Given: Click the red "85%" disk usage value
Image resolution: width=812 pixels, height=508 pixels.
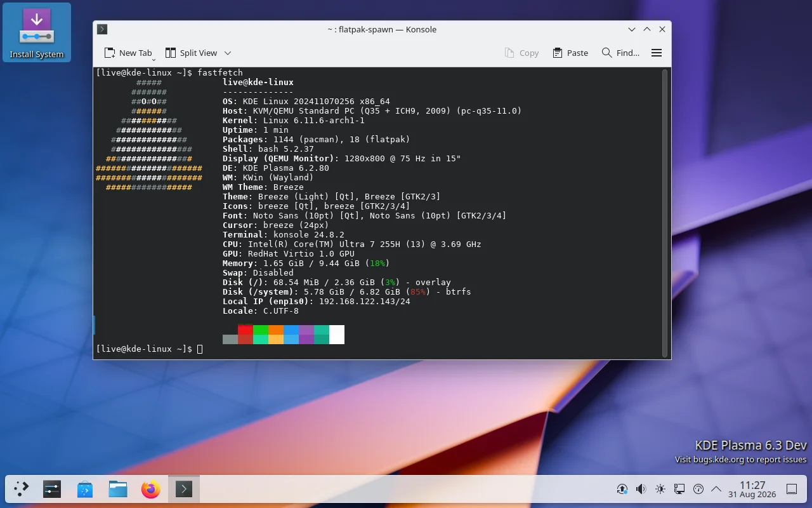Looking at the screenshot, I should click(x=418, y=292).
